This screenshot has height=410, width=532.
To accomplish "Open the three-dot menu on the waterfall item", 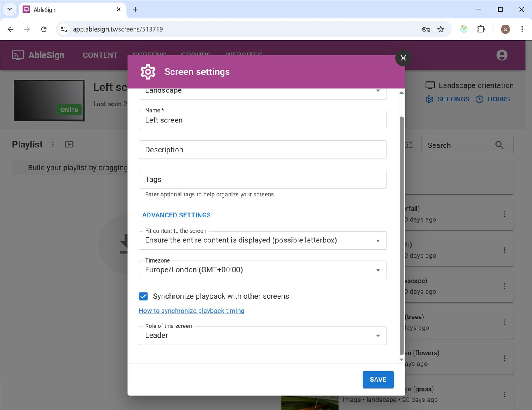I will [505, 214].
